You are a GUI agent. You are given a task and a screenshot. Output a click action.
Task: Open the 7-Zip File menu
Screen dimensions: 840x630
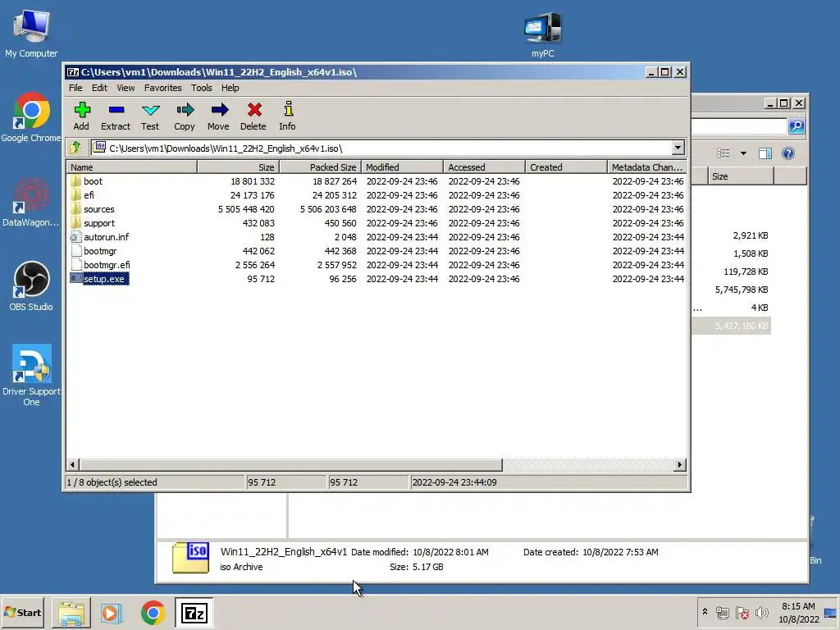[x=75, y=88]
